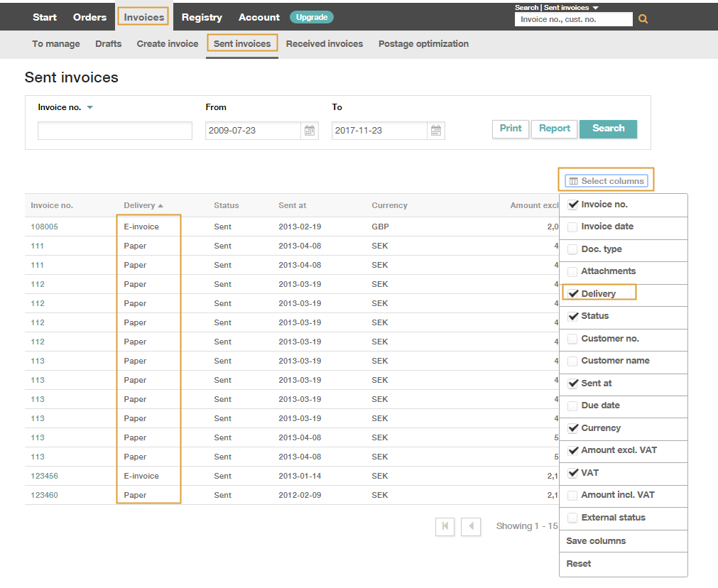Uncheck the VAT column checkbox

(x=572, y=473)
